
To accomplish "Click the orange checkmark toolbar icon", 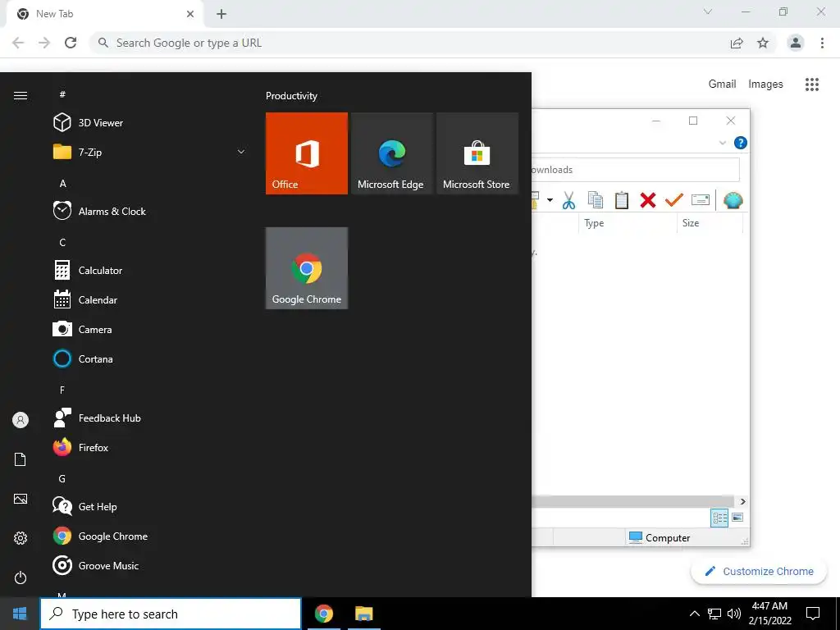I will point(674,200).
